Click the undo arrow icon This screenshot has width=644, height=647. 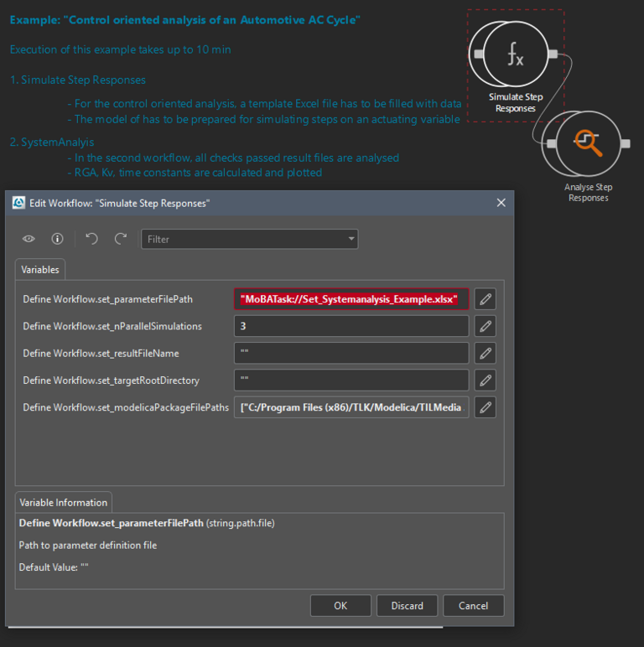tap(92, 239)
